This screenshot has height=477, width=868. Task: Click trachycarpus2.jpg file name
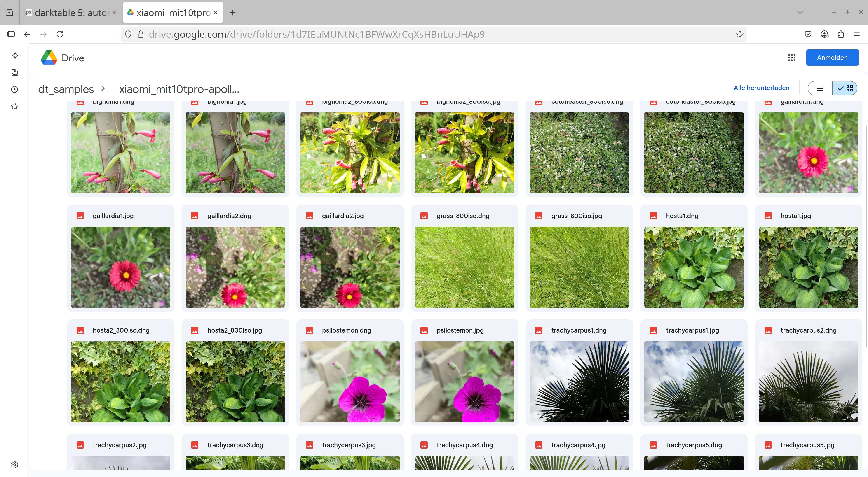[x=120, y=445]
